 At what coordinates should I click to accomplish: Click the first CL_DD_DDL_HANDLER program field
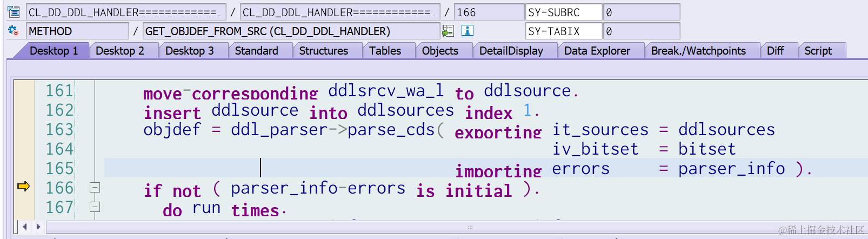point(126,12)
